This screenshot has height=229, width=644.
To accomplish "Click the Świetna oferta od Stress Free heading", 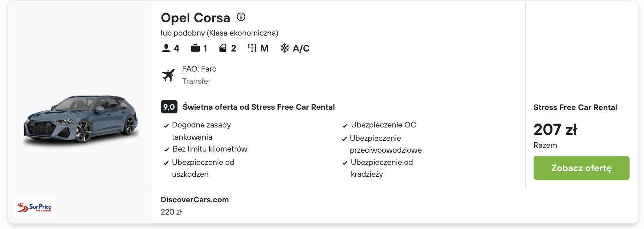I will point(259,107).
